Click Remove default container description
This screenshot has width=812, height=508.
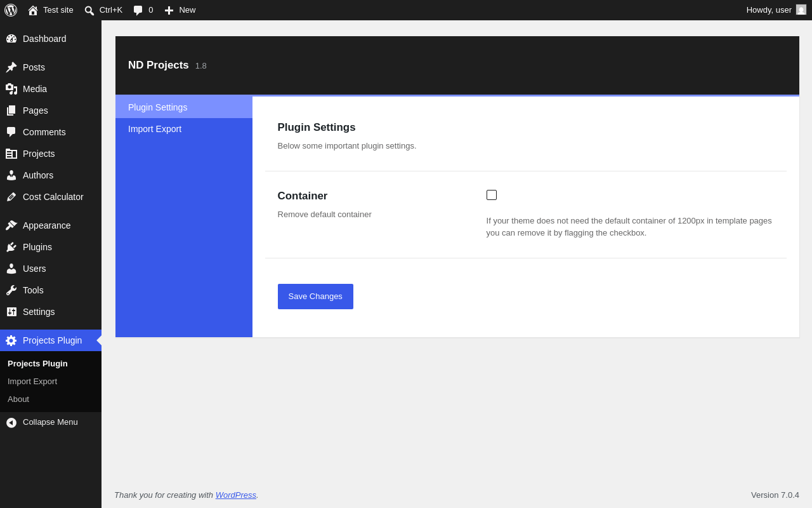(325, 215)
